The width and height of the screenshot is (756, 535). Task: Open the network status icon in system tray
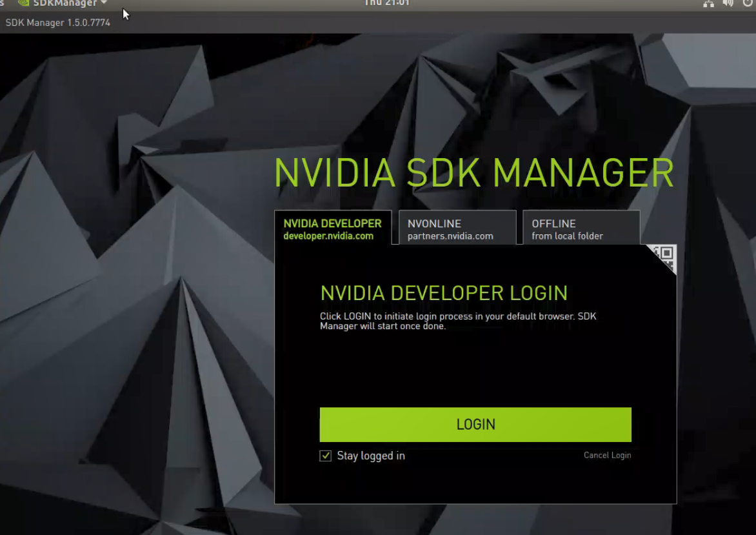[x=708, y=3]
